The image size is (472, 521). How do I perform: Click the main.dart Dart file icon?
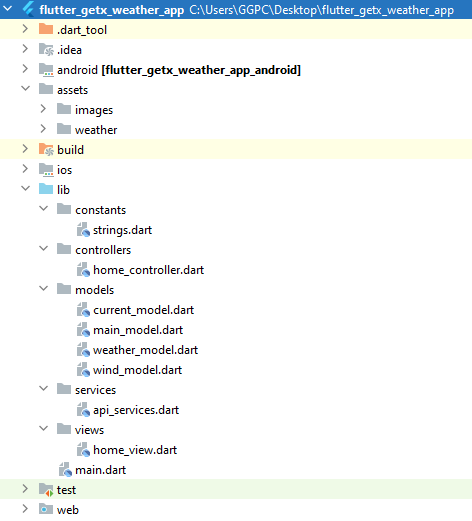[65, 470]
